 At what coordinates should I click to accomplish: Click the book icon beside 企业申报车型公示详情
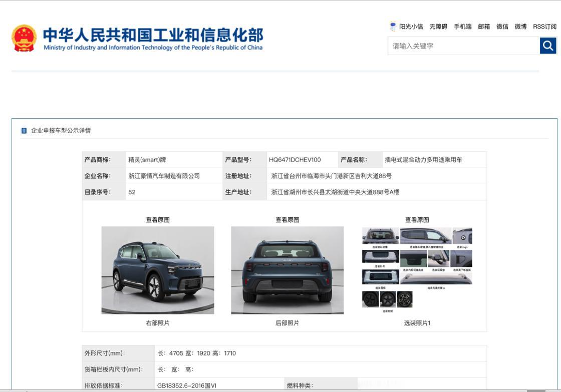24,131
